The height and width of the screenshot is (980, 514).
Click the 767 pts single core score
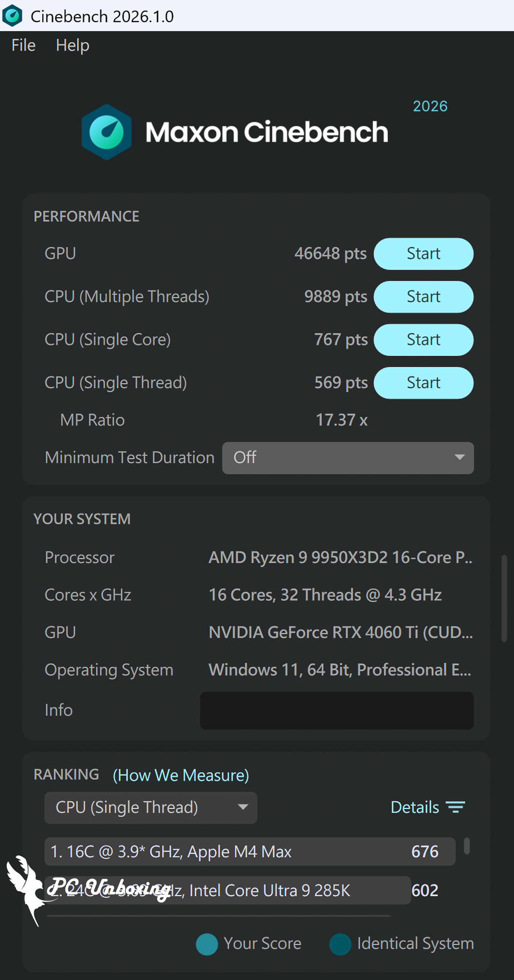[341, 340]
